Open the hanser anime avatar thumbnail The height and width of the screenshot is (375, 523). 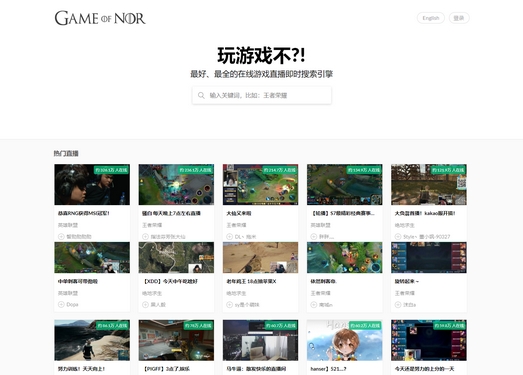coord(345,340)
